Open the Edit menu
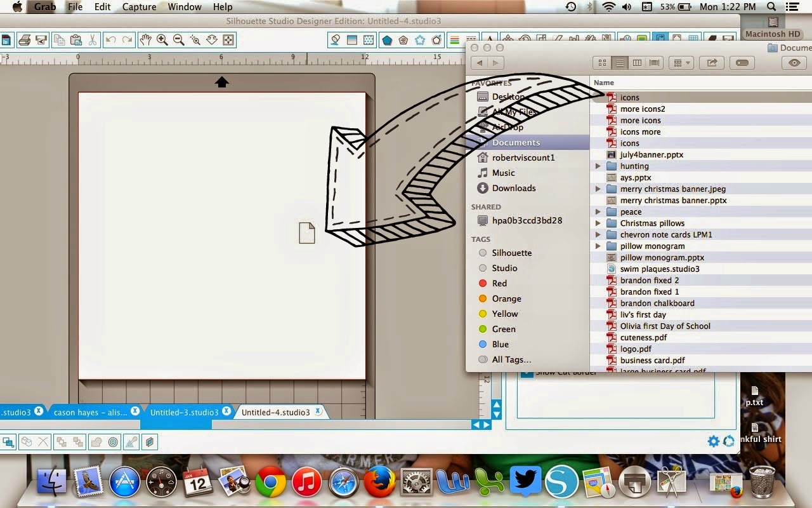The image size is (812, 508). [102, 7]
